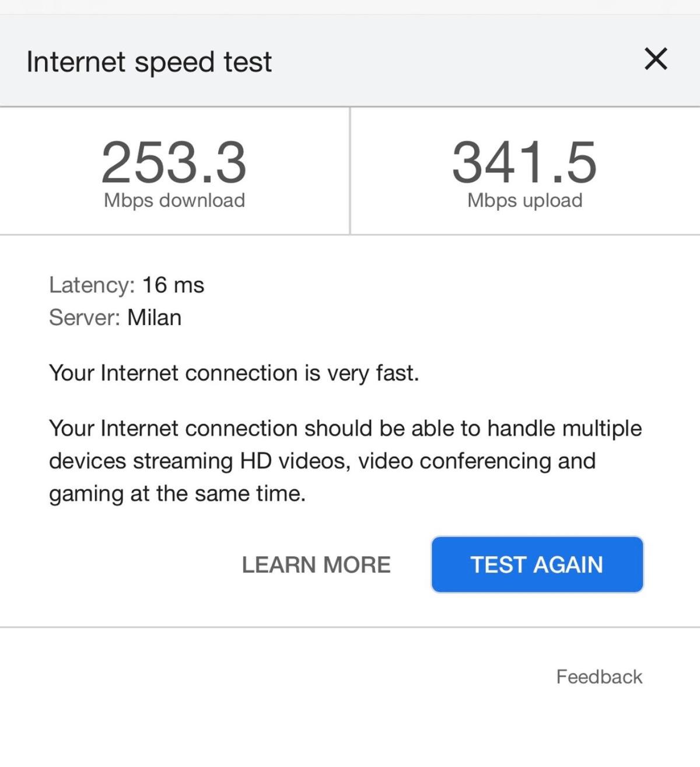
Task: Click the Feedback link
Action: pyautogui.click(x=599, y=677)
